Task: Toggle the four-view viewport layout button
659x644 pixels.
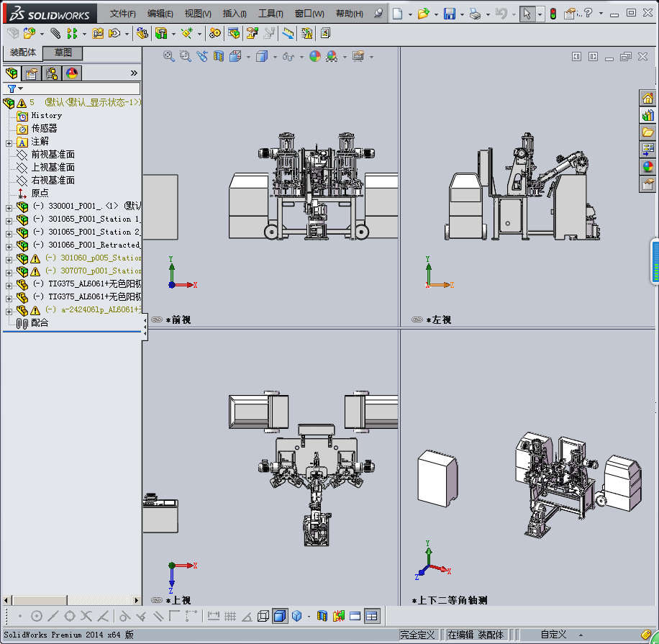Action: [x=371, y=616]
